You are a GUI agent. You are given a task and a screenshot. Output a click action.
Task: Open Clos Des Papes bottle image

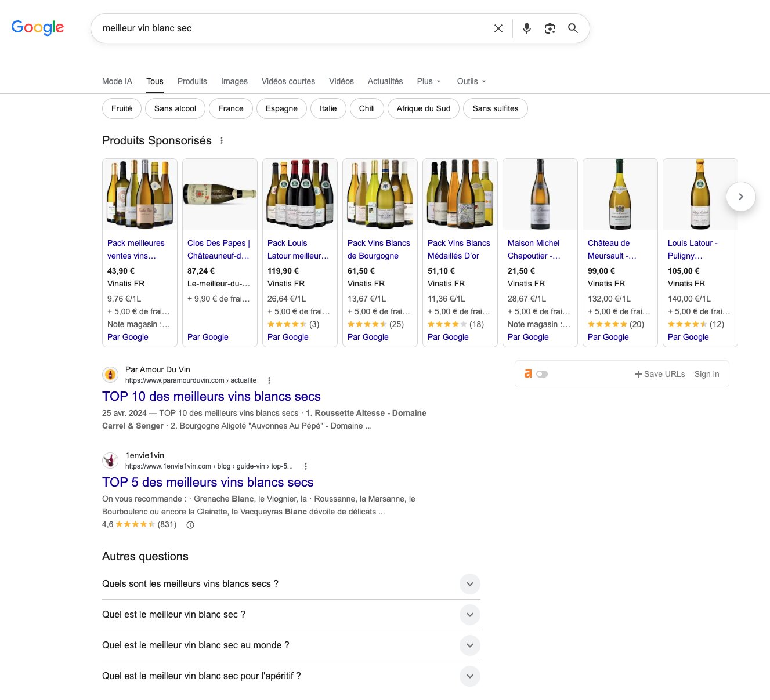220,194
